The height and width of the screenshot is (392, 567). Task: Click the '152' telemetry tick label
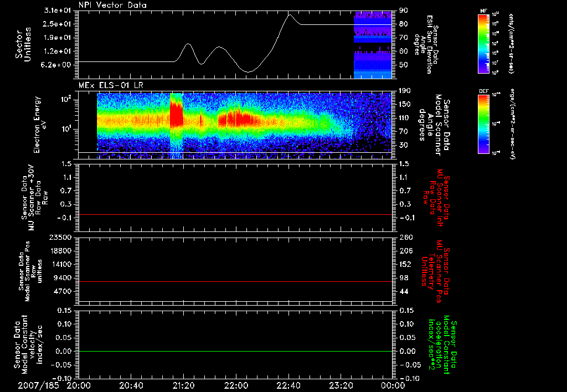405,264
